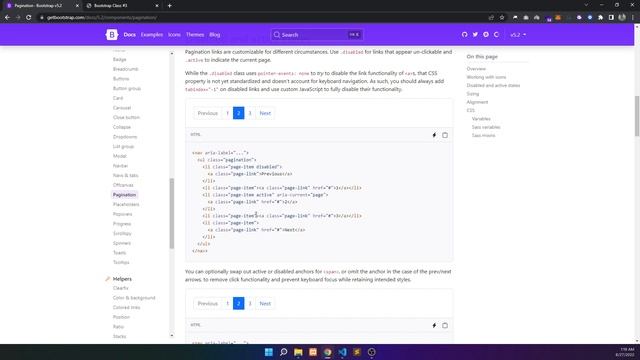The image size is (640, 360).
Task: Open Button group in sidebar
Action: click(x=127, y=89)
